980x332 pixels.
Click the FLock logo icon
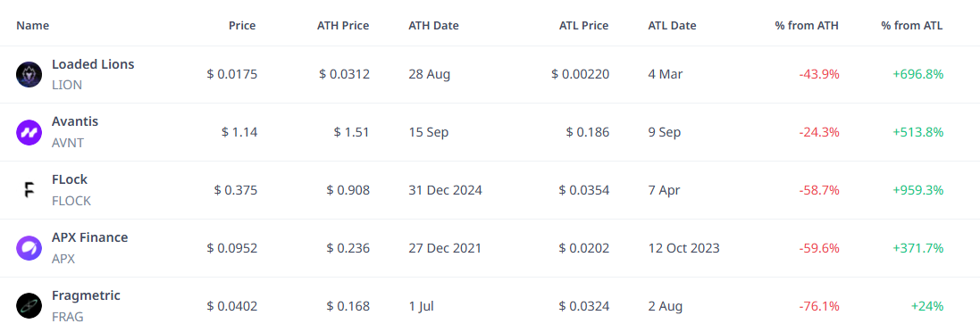tap(29, 190)
